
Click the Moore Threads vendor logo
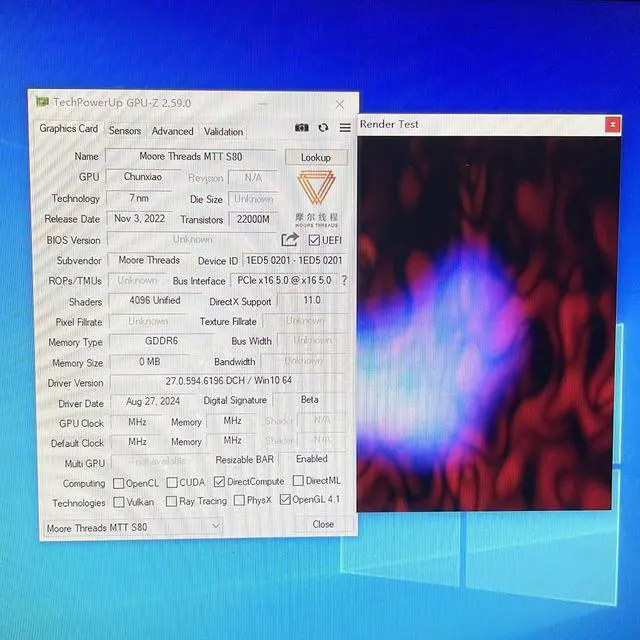316,199
